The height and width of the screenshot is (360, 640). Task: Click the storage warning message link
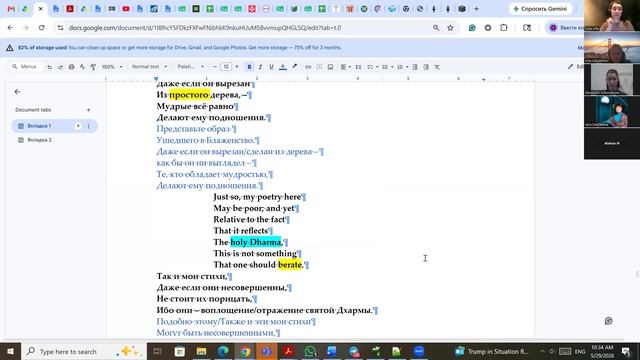204,48
